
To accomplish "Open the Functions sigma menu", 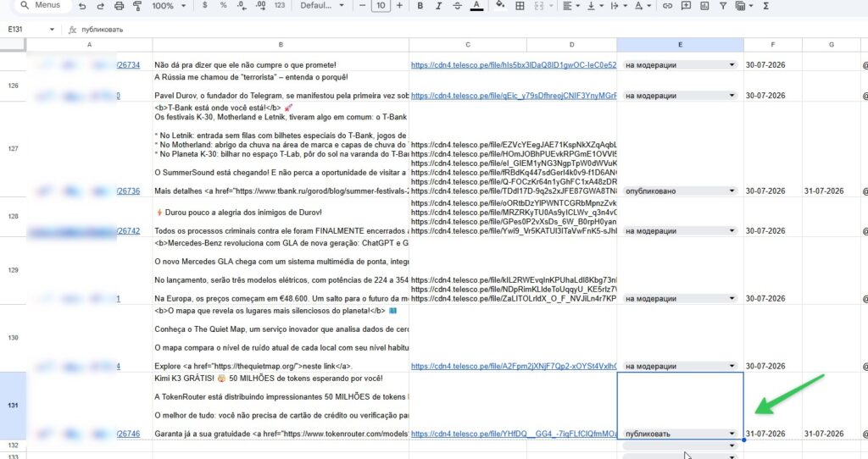I will click(x=766, y=6).
